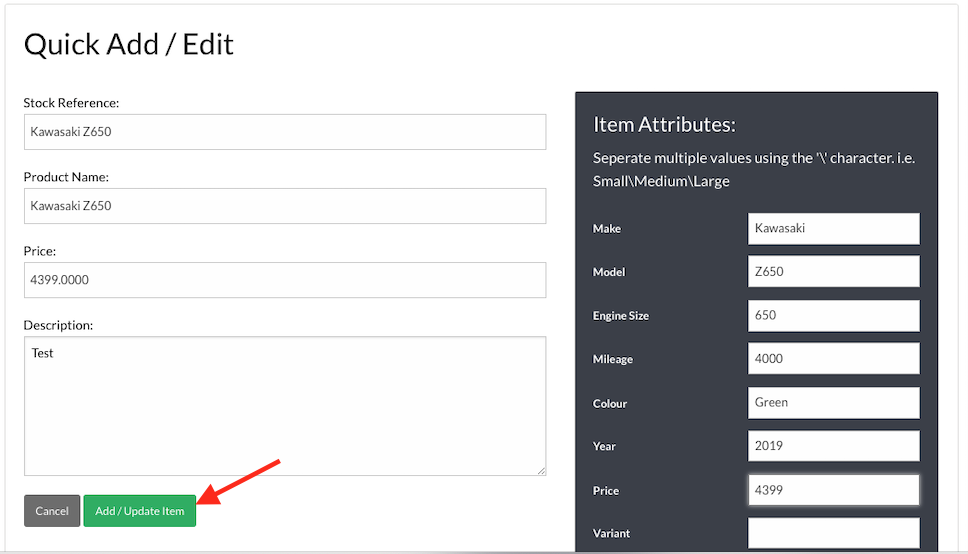968x554 pixels.
Task: Click the Stock Reference label
Action: point(71,103)
